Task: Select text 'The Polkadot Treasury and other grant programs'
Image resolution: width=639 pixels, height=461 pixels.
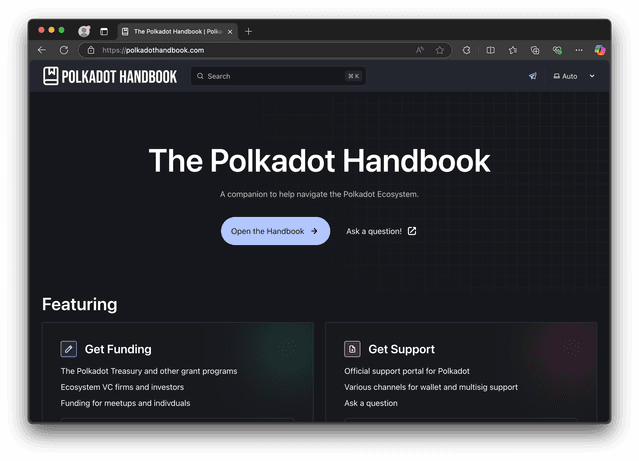Action: [149, 371]
